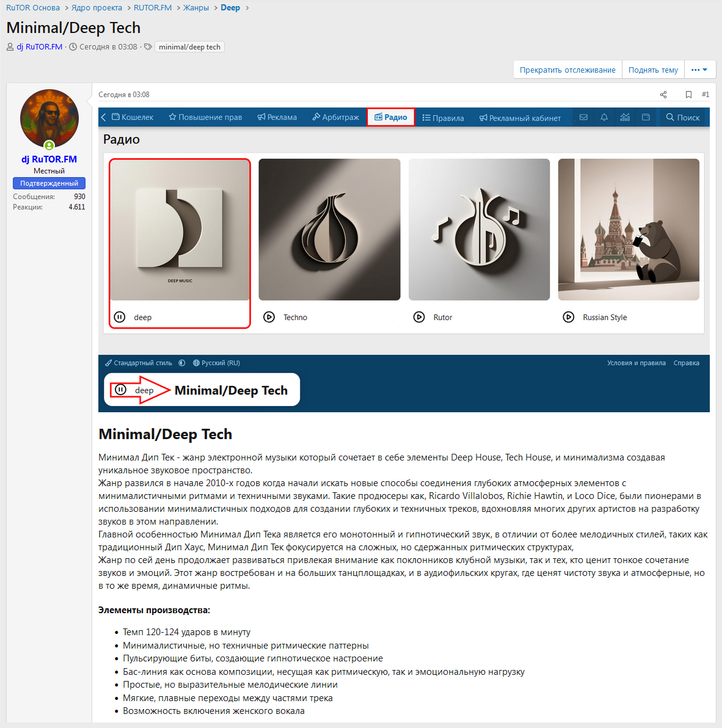Open the Правила menu item
The height and width of the screenshot is (728, 722).
click(x=443, y=118)
